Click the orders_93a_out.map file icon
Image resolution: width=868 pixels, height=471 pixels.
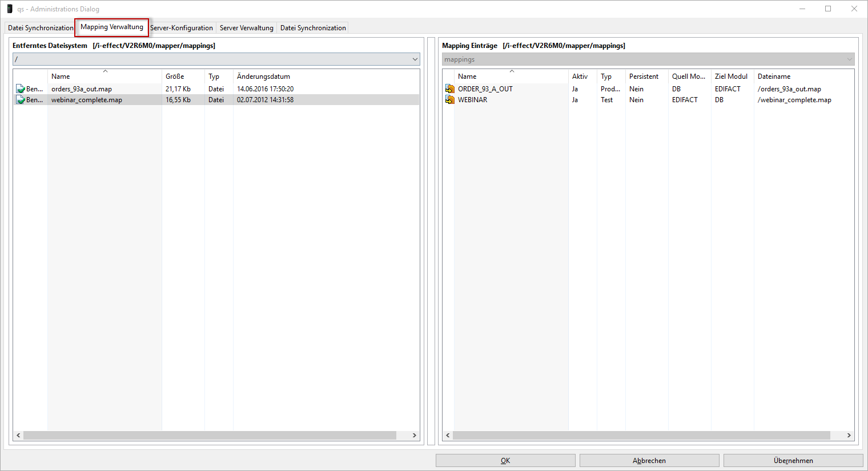21,89
